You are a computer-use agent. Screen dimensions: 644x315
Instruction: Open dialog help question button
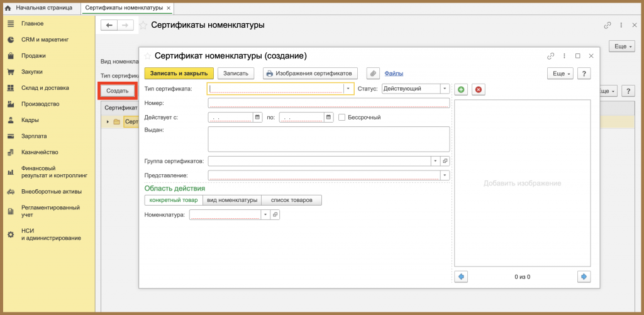[584, 74]
